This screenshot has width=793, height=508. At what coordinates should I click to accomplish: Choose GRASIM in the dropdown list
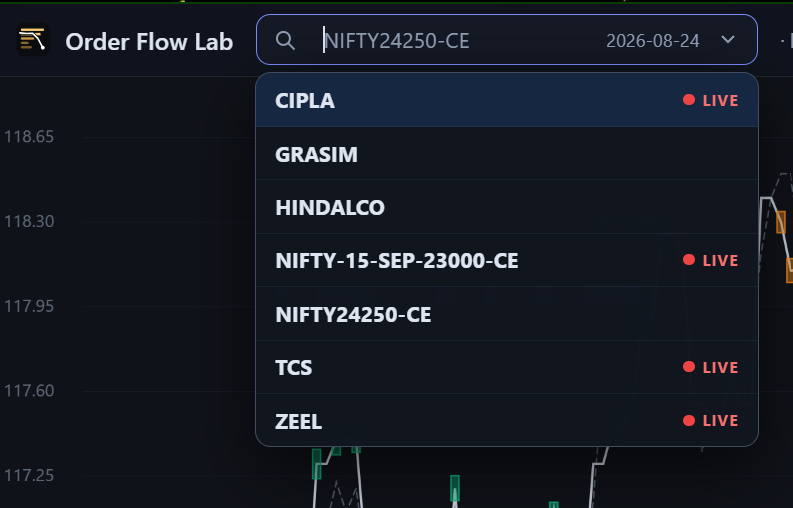(x=507, y=154)
